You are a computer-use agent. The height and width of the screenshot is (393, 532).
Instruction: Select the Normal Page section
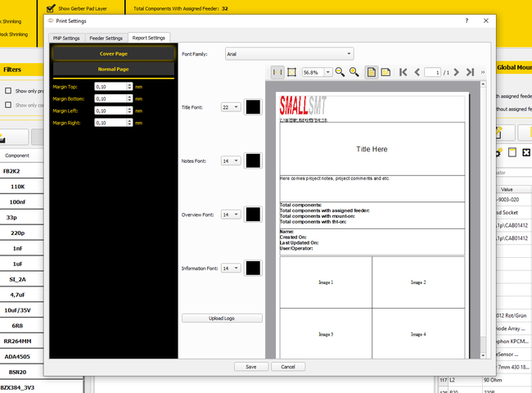(x=114, y=69)
